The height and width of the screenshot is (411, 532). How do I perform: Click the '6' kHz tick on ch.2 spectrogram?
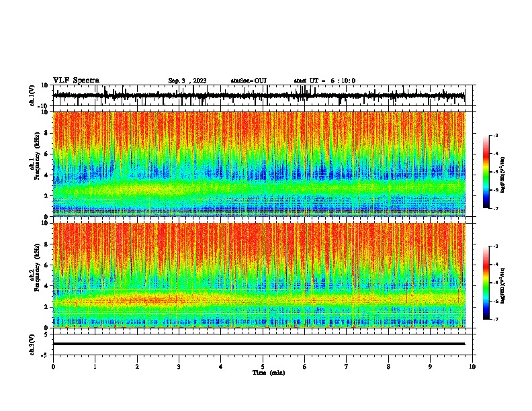tap(47, 265)
